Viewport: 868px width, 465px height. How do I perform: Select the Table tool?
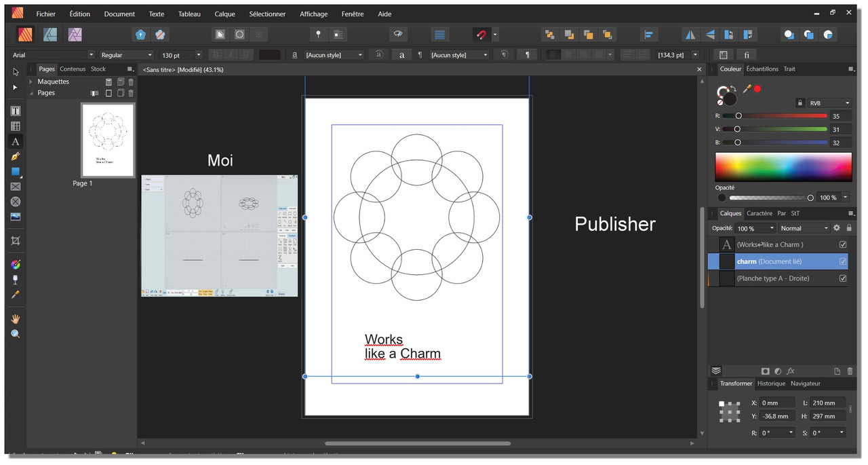pyautogui.click(x=16, y=126)
